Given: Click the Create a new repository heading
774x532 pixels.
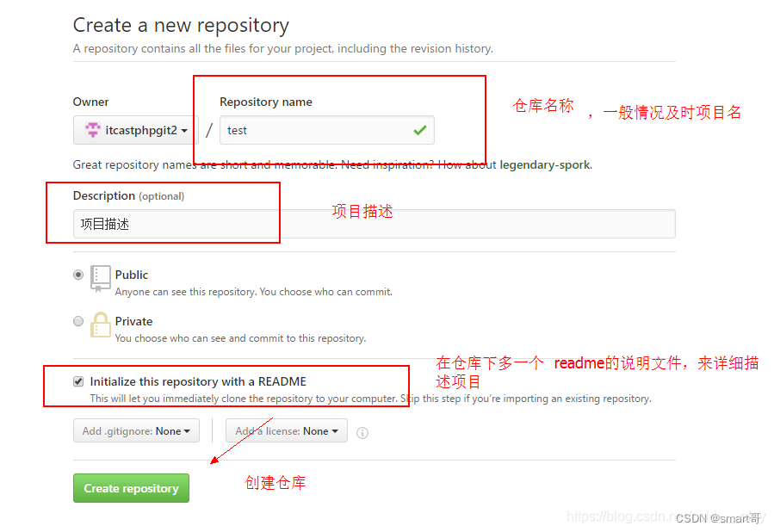Looking at the screenshot, I should click(x=181, y=26).
